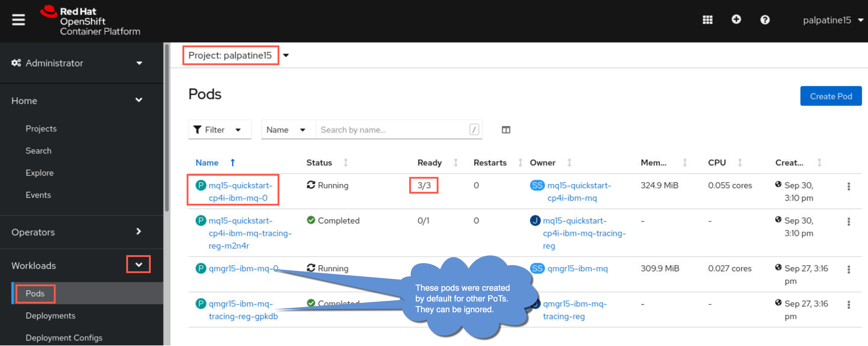This screenshot has width=868, height=346.
Task: Sort the table by Memory
Action: [663, 163]
